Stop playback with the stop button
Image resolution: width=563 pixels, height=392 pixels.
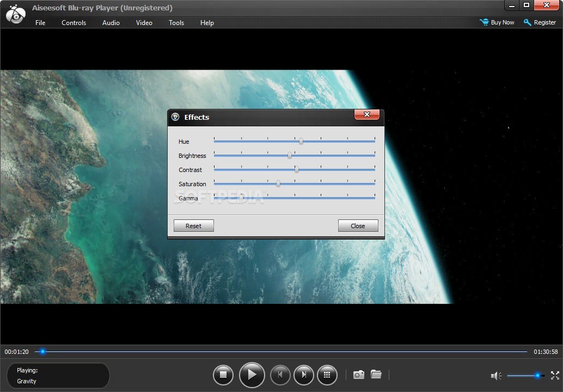point(223,375)
